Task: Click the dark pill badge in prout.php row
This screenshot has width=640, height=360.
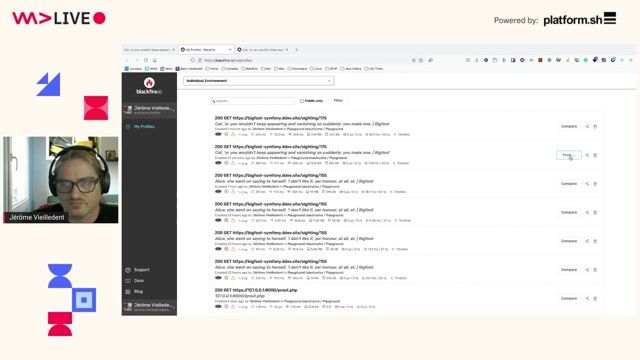Action: point(218,307)
